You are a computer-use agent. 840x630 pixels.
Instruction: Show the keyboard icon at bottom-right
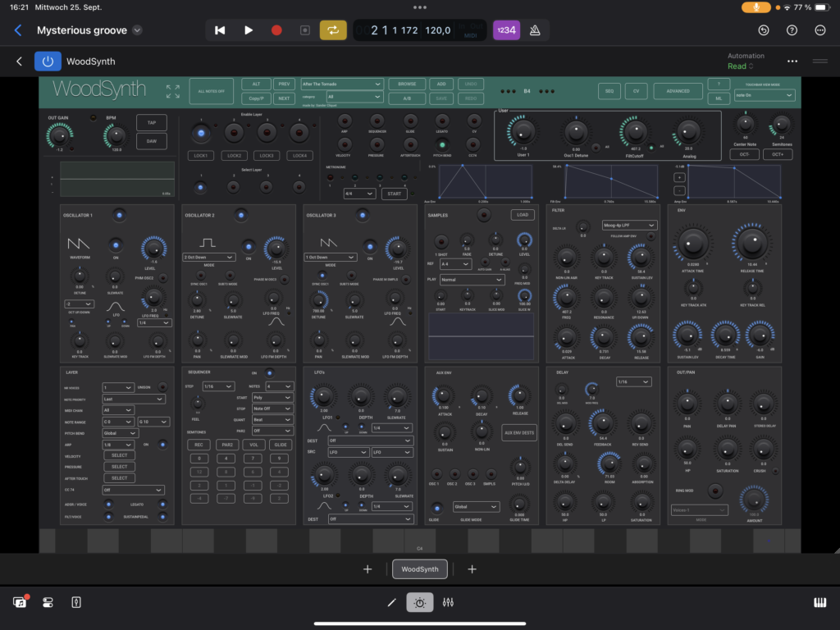819,603
